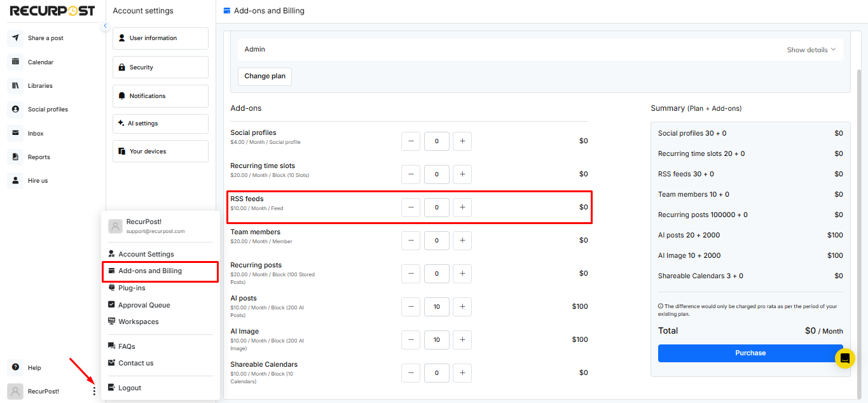The image size is (868, 403).
Task: Click the Plug-ins plug icon
Action: click(112, 288)
